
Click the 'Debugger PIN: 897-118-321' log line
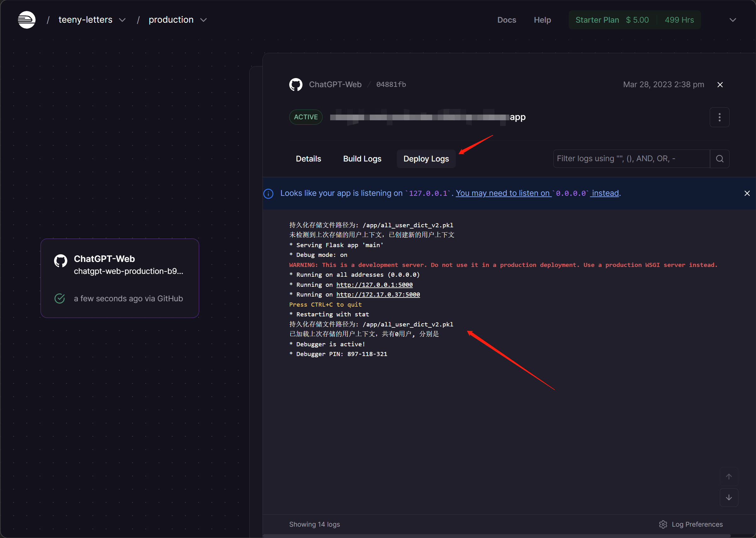[x=338, y=354]
